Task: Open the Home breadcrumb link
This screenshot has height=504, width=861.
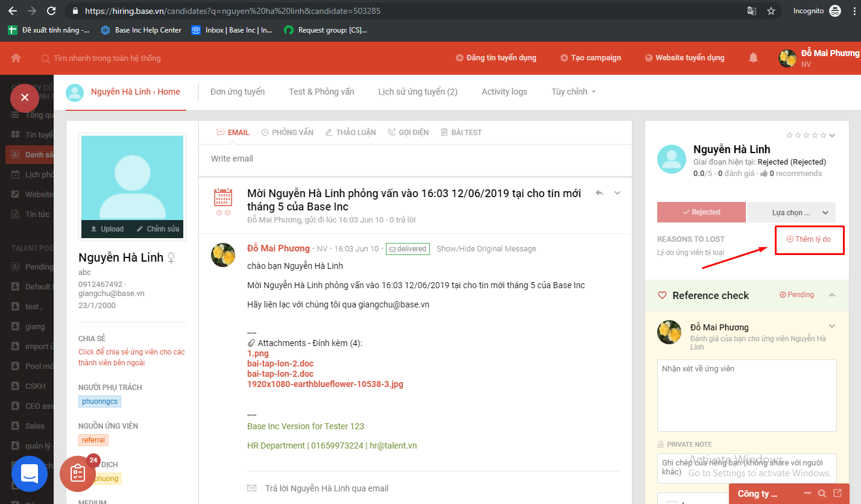Action: click(x=169, y=92)
